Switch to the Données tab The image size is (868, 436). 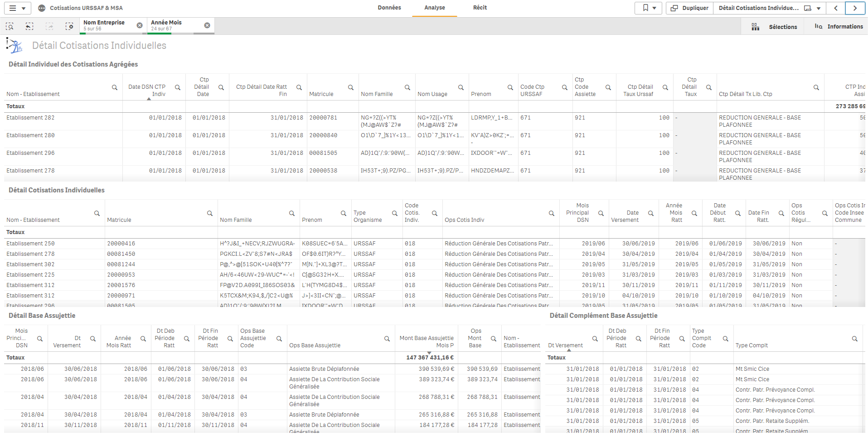(389, 8)
